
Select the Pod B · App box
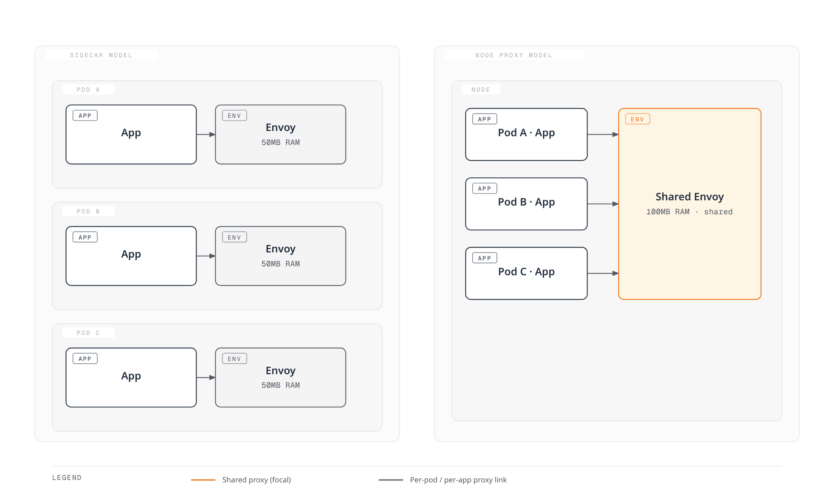(x=526, y=204)
